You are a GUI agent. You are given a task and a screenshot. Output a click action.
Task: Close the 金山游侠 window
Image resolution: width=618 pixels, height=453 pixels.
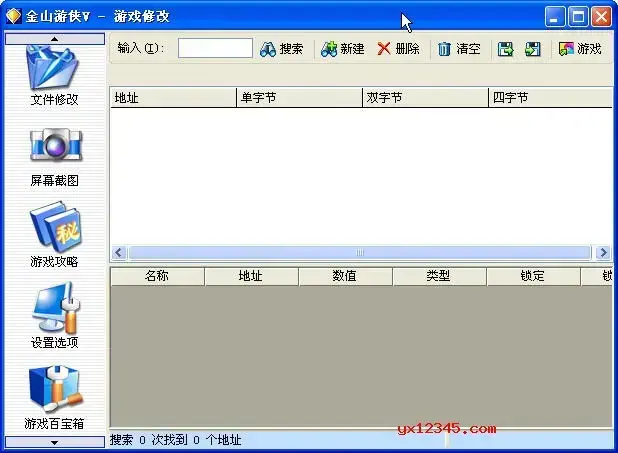coord(601,17)
